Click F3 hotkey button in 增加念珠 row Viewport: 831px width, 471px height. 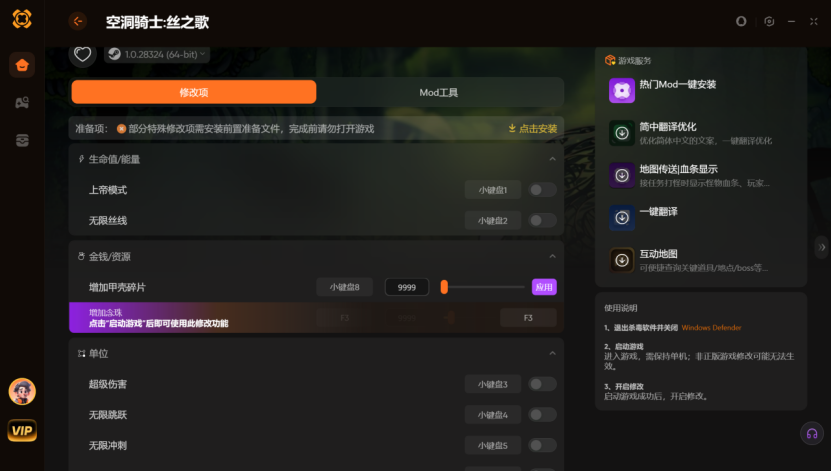pyautogui.click(x=528, y=318)
